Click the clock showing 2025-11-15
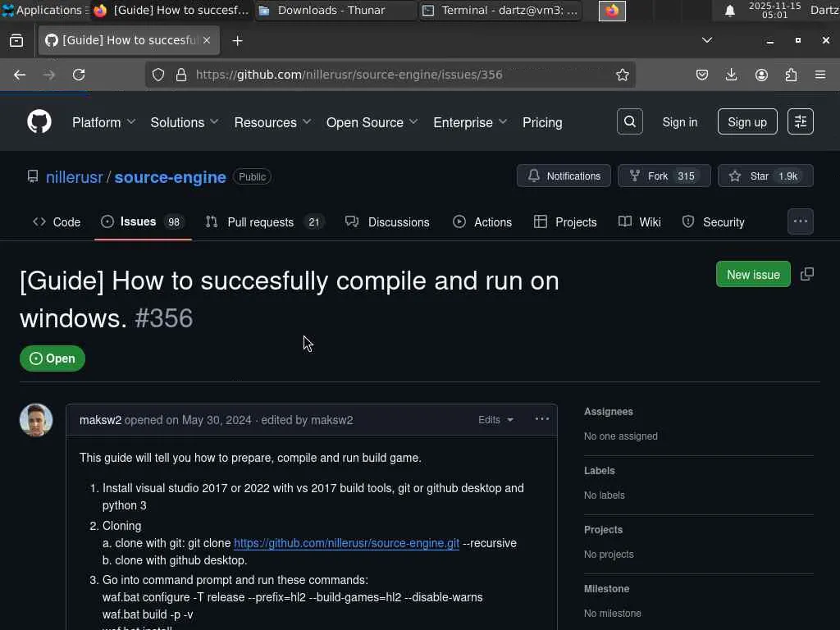 [x=774, y=10]
